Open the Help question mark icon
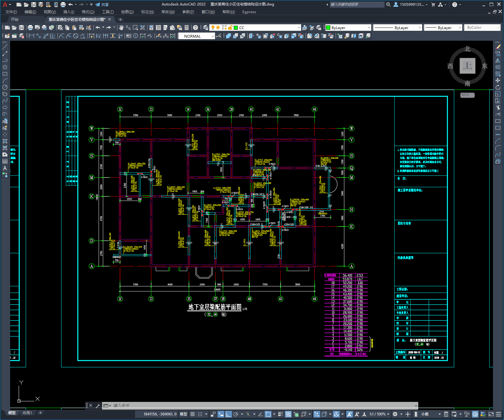 coord(195,28)
